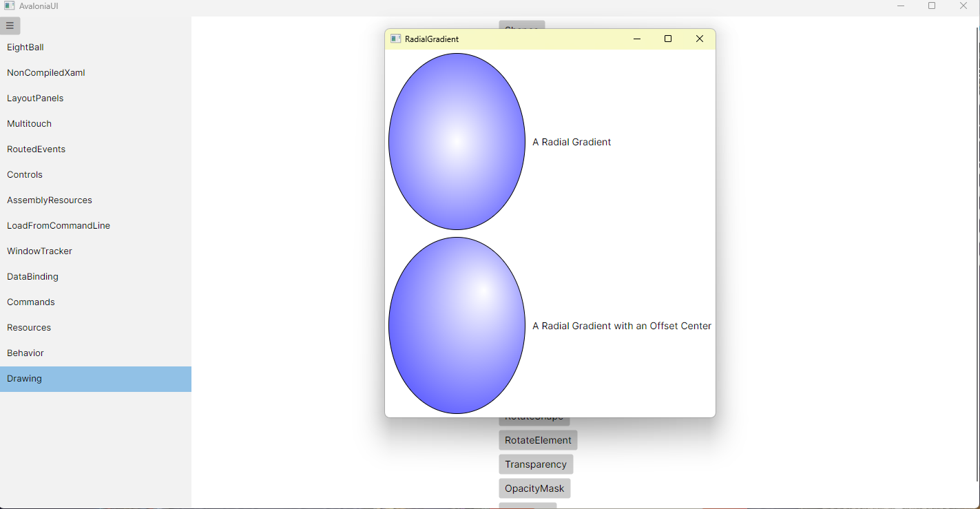Click the partially hidden RotateShape button

(534, 416)
